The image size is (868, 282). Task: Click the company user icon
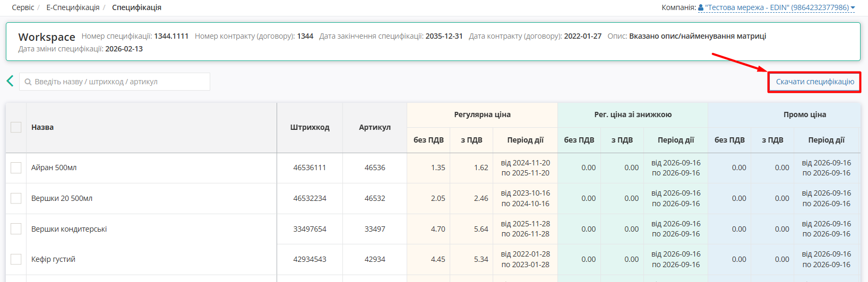701,7
